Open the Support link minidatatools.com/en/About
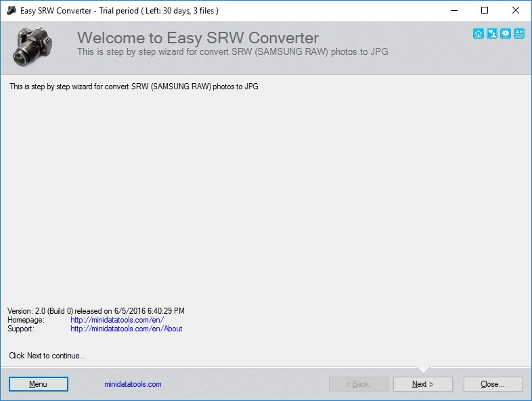Image resolution: width=532 pixels, height=401 pixels. point(126,329)
